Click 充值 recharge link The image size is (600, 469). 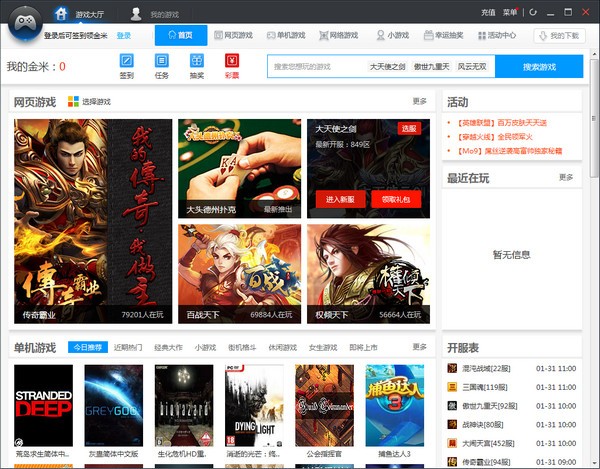click(x=488, y=13)
